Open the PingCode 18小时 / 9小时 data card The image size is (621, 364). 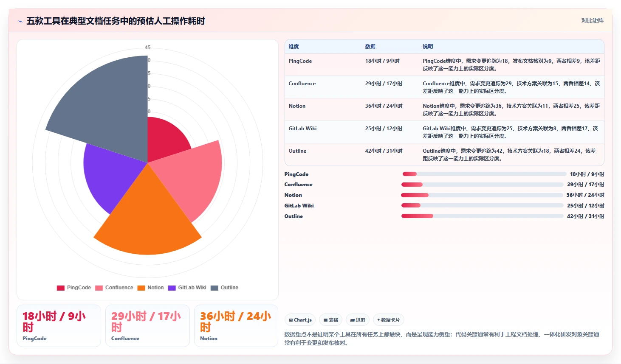59,326
